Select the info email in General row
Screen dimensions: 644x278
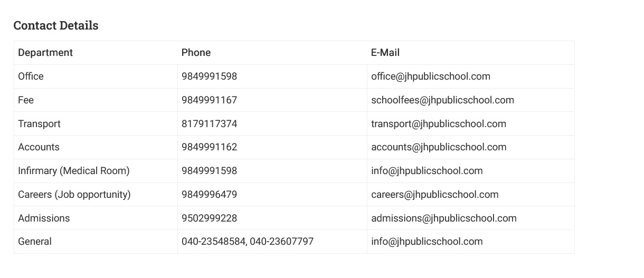(427, 242)
